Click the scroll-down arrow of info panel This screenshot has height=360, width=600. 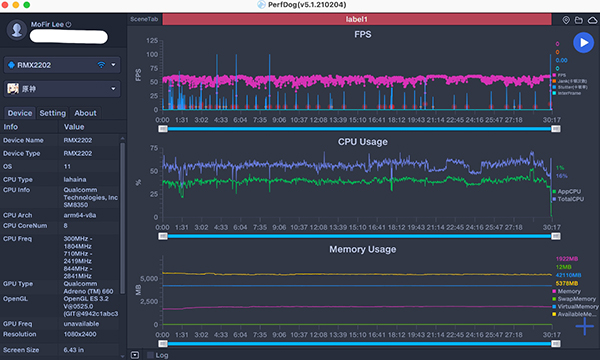(122, 356)
